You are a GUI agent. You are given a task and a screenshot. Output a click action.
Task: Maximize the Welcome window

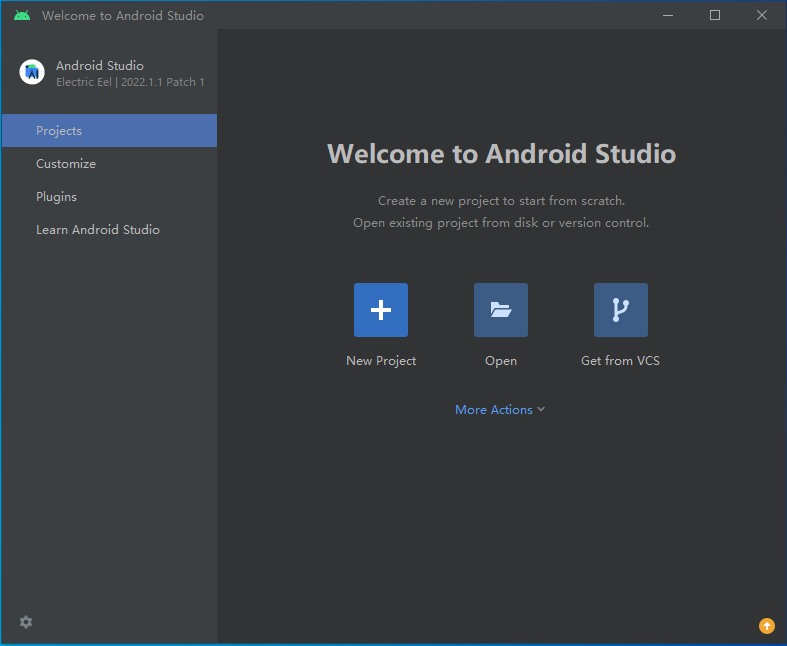point(715,16)
